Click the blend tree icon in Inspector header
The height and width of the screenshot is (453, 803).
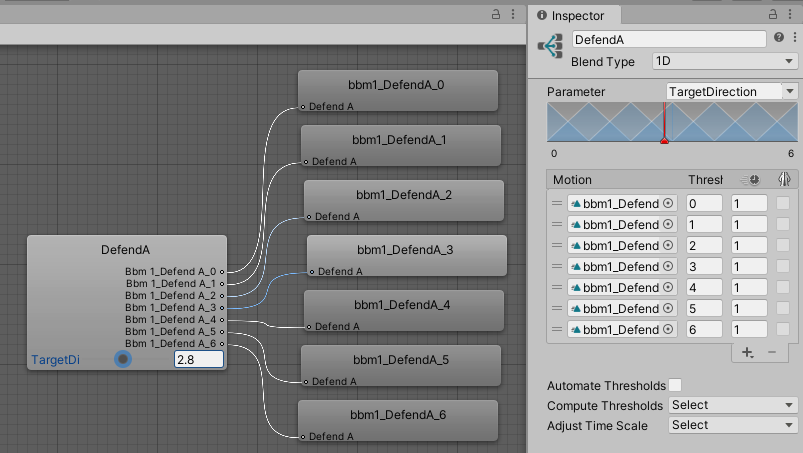click(549, 46)
